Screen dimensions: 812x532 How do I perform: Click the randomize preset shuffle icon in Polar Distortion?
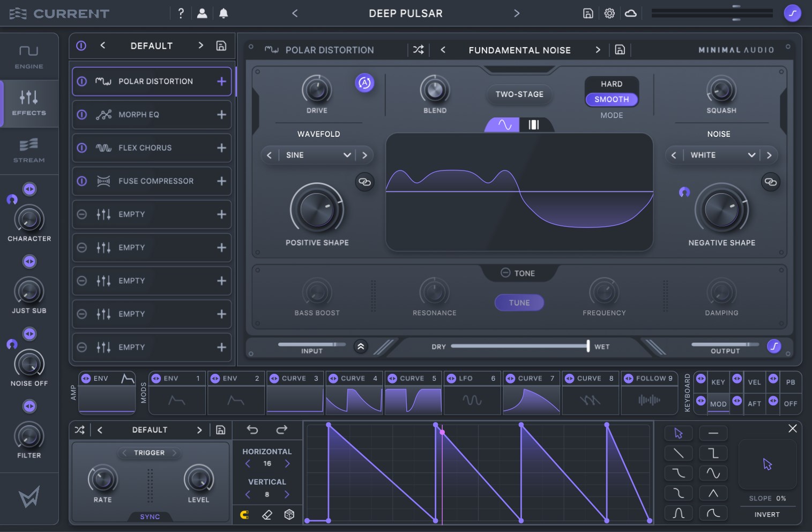tap(418, 50)
